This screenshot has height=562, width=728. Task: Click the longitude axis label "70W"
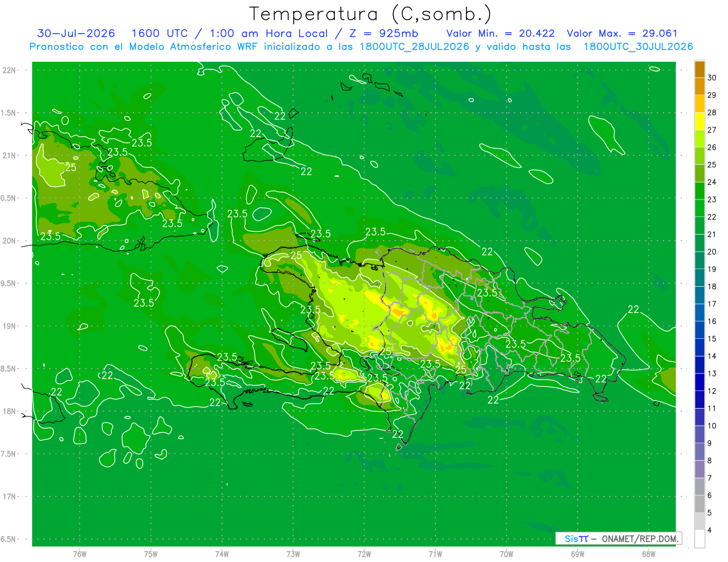pos(506,554)
